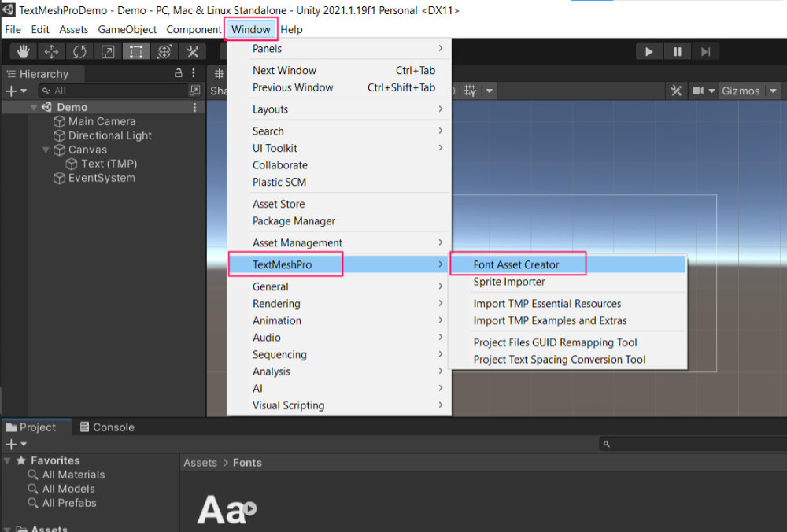Open the Component menu
This screenshot has height=532, width=787.
194,30
